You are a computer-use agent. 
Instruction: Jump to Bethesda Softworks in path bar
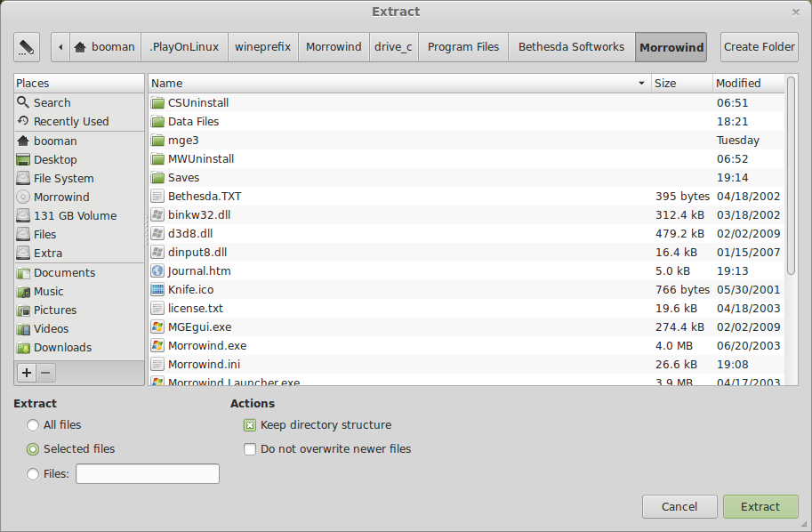pyautogui.click(x=572, y=47)
